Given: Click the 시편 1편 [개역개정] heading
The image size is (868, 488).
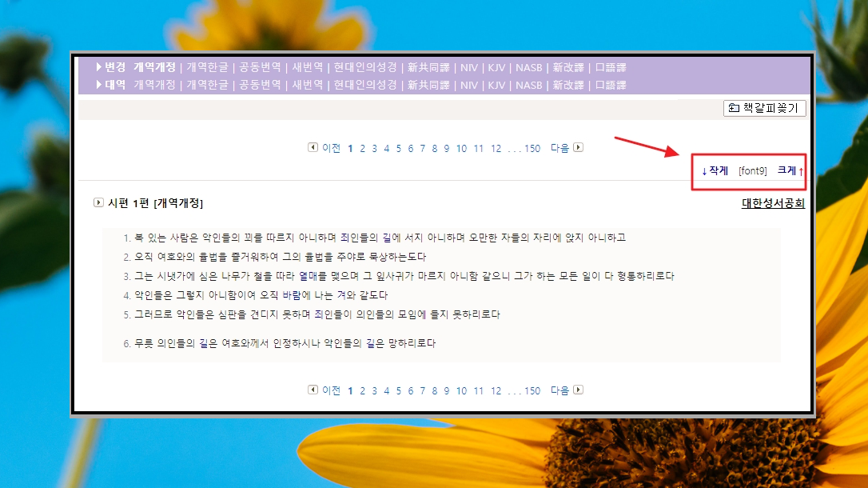Looking at the screenshot, I should coord(156,203).
